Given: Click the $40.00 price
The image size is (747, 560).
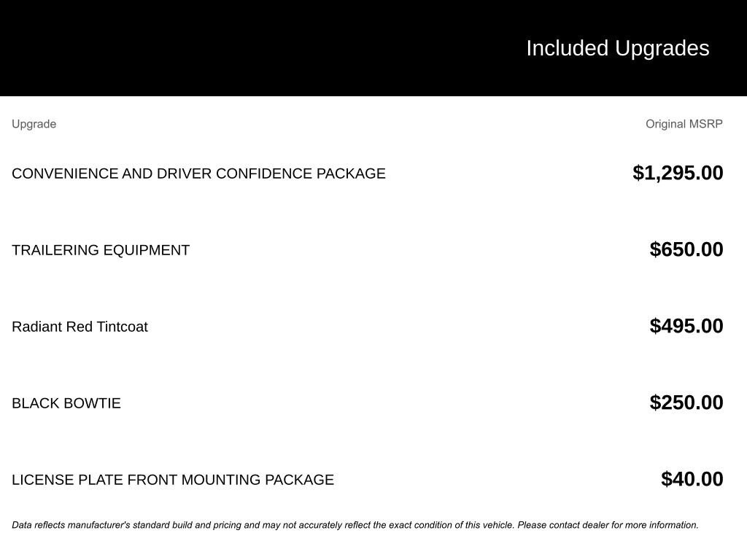Looking at the screenshot, I should (x=692, y=479).
